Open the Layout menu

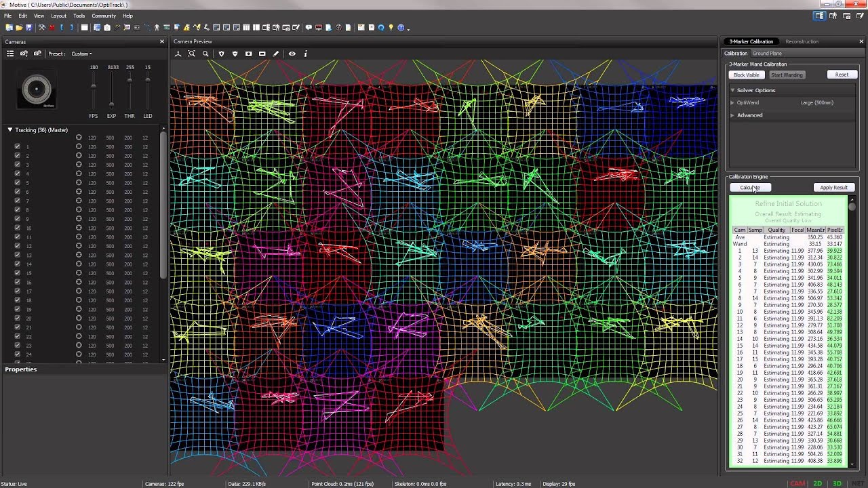tap(59, 16)
